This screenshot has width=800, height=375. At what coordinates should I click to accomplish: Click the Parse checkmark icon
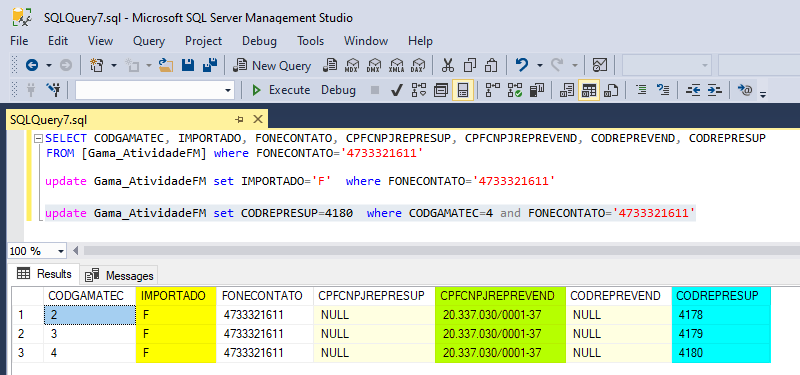click(396, 90)
